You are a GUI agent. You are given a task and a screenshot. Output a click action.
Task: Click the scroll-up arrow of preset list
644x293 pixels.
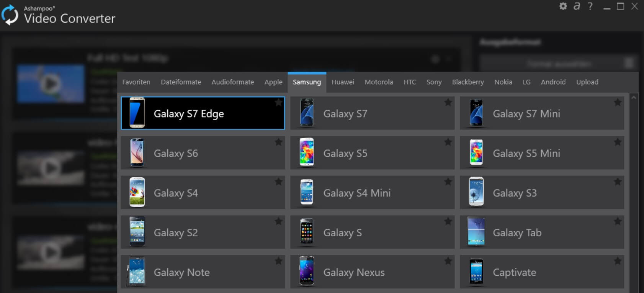click(634, 98)
